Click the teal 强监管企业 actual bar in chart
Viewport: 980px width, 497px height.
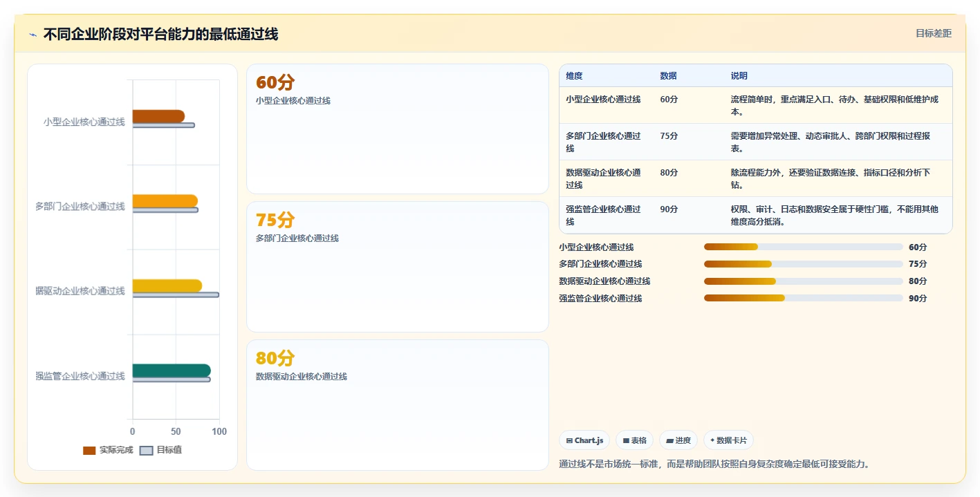172,371
